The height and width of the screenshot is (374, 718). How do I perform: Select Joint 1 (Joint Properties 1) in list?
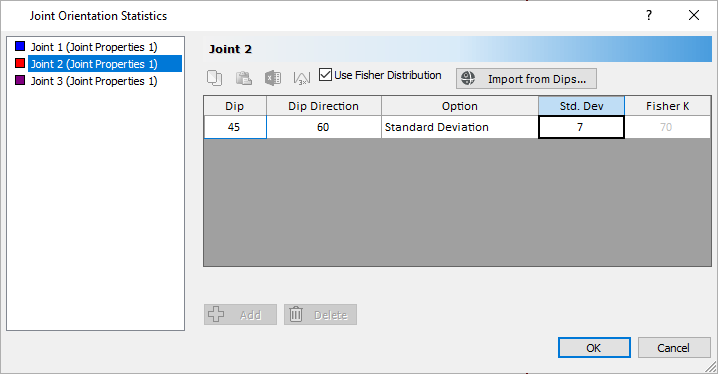click(x=94, y=47)
